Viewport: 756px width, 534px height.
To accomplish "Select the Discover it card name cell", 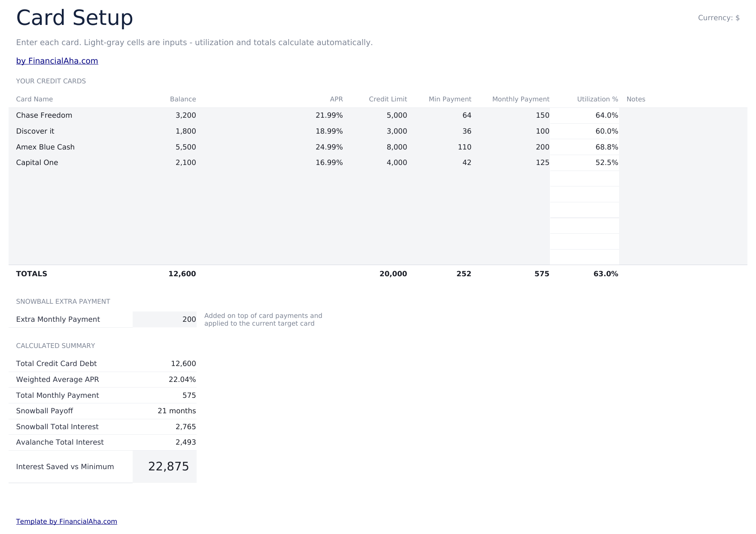I will pyautogui.click(x=70, y=131).
